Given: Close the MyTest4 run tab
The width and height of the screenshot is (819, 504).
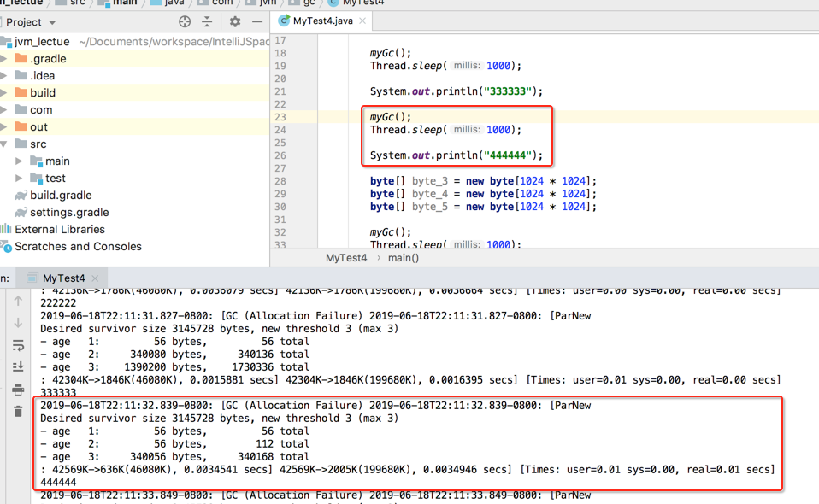Looking at the screenshot, I should (95, 278).
